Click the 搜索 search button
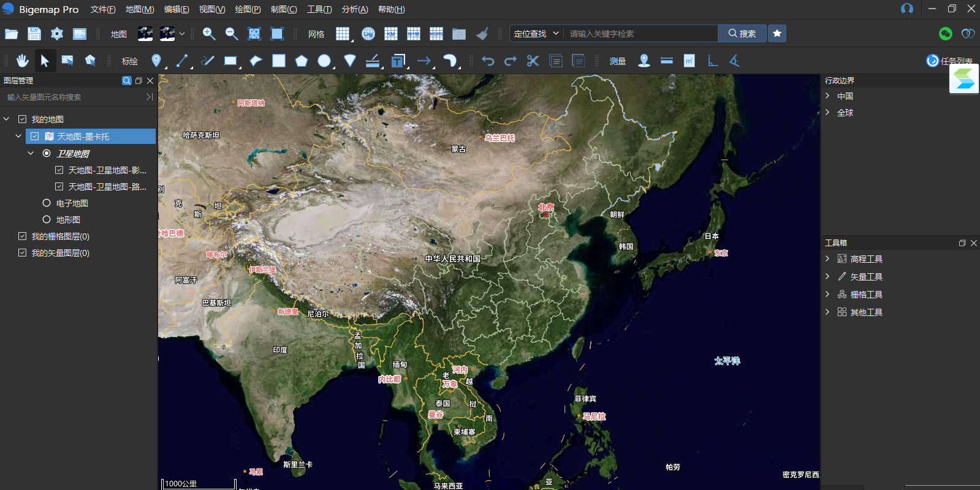Viewport: 980px width, 490px height. coord(742,34)
